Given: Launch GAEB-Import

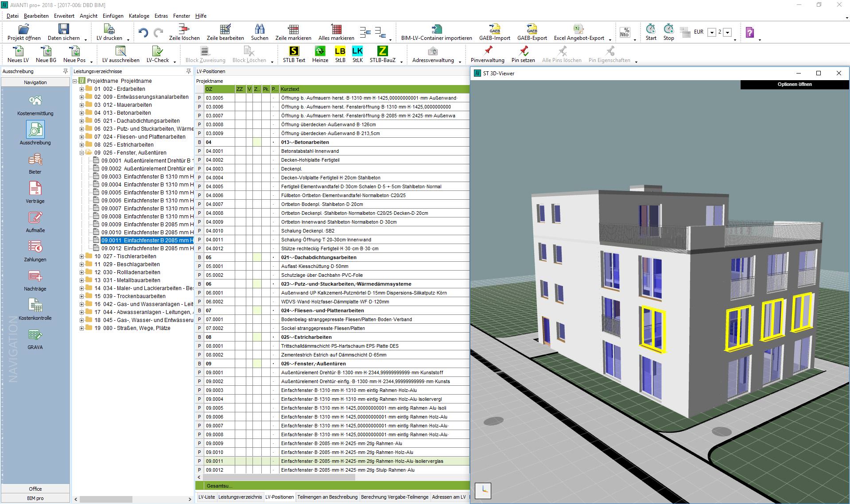Looking at the screenshot, I should 495,32.
